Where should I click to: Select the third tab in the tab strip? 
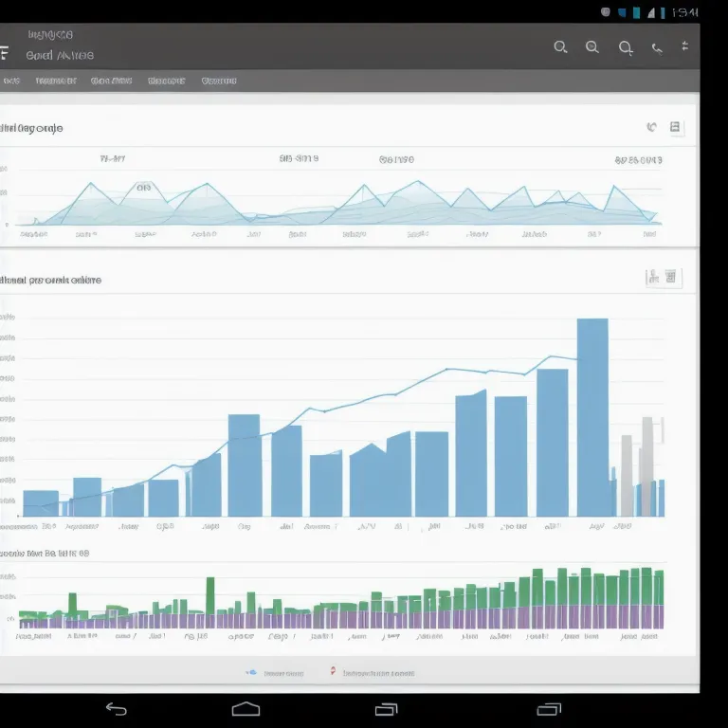111,82
